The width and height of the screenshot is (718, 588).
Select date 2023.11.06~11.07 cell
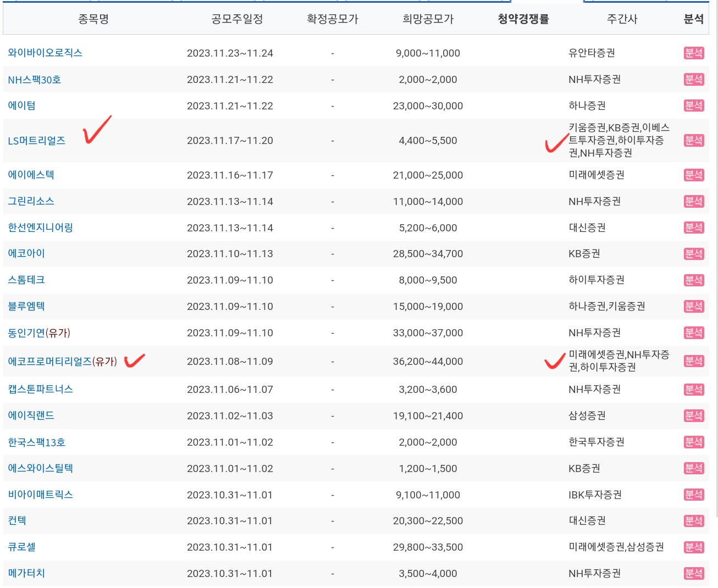230,390
